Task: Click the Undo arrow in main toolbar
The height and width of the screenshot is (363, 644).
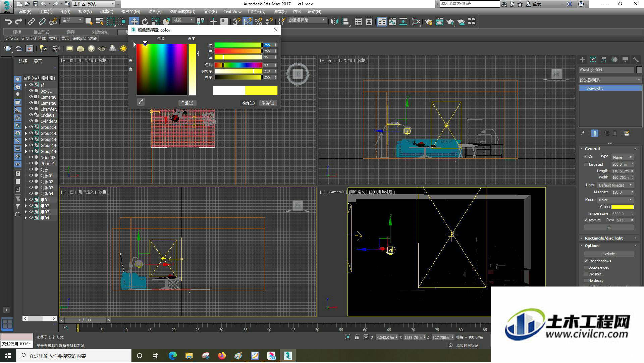Action: click(x=8, y=22)
